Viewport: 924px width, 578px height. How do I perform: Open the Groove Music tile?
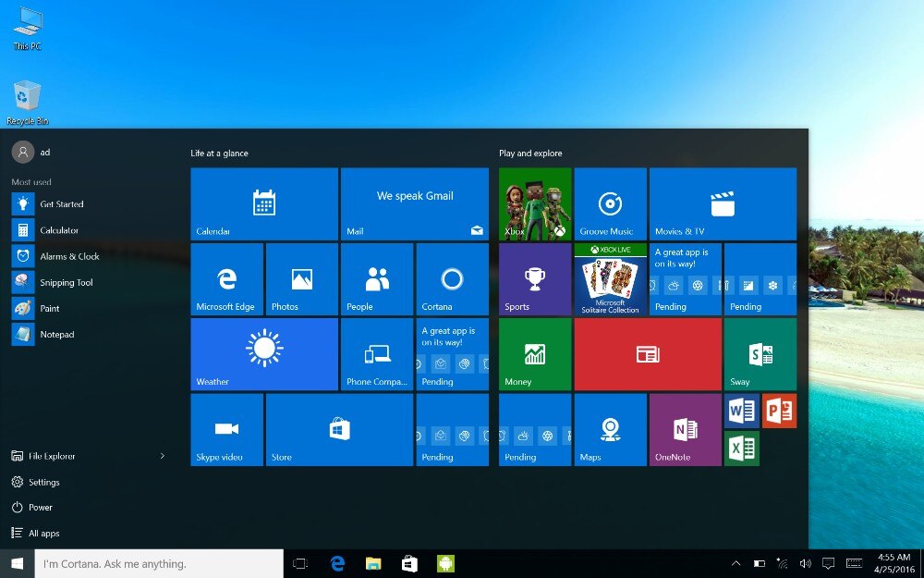[611, 203]
